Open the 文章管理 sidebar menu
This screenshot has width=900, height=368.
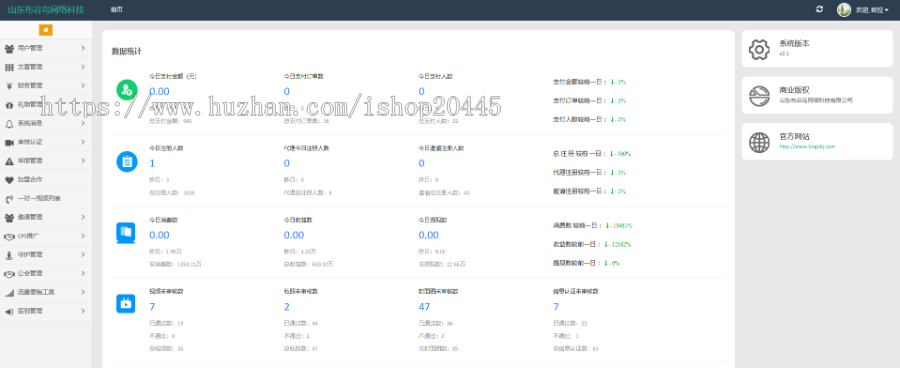46,67
